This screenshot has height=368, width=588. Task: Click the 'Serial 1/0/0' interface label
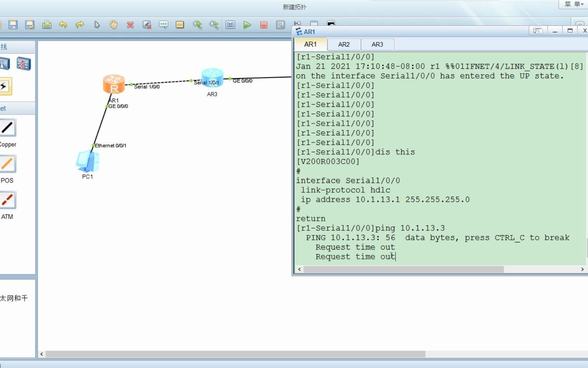(x=147, y=87)
